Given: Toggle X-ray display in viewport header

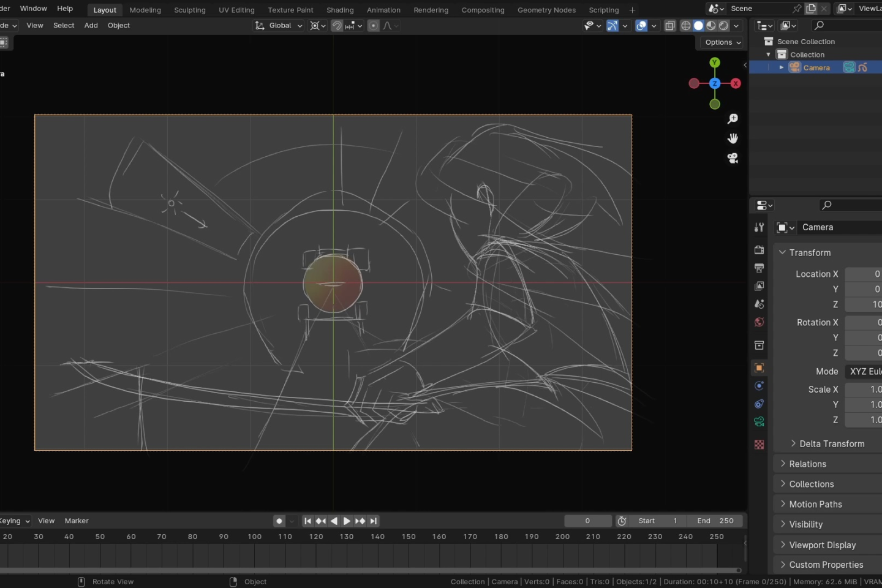Looking at the screenshot, I should click(670, 26).
